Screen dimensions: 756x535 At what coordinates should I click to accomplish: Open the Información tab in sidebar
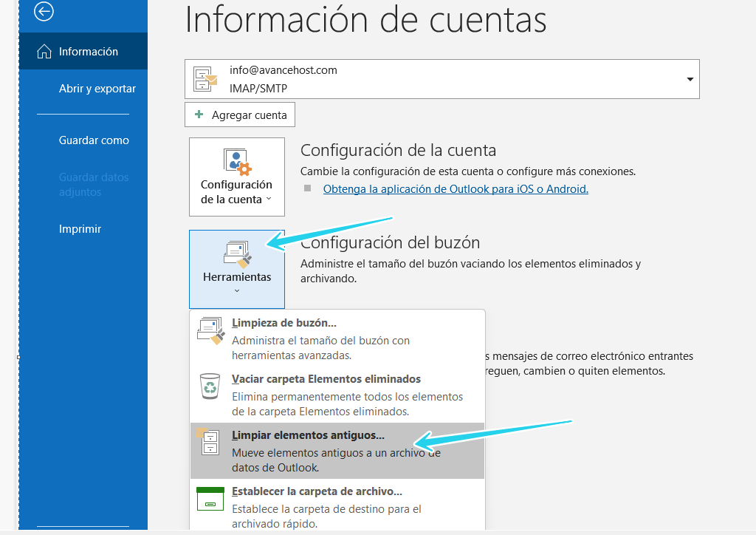pyautogui.click(x=83, y=51)
